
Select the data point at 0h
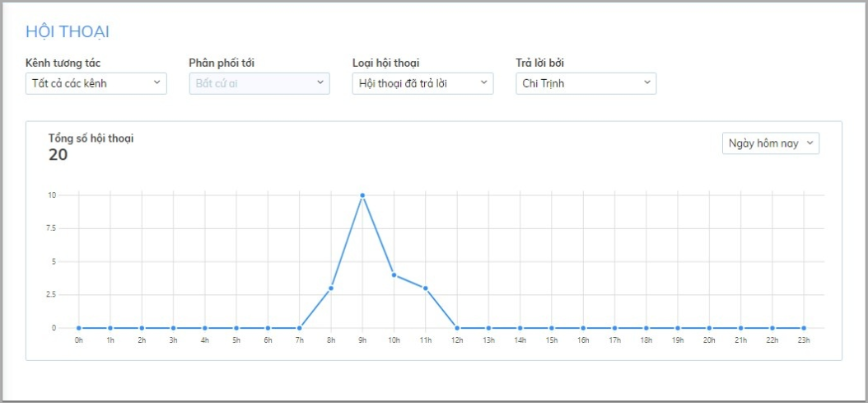tap(79, 328)
